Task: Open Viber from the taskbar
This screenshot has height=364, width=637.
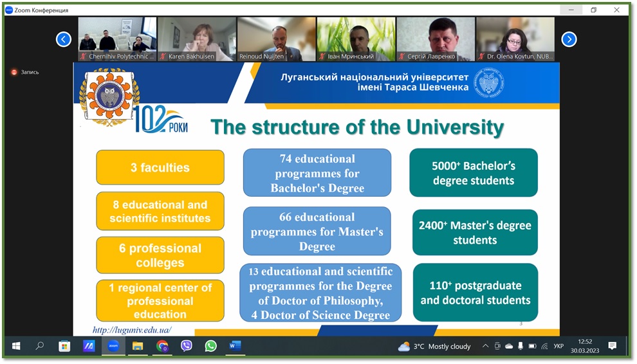Action: click(x=187, y=346)
